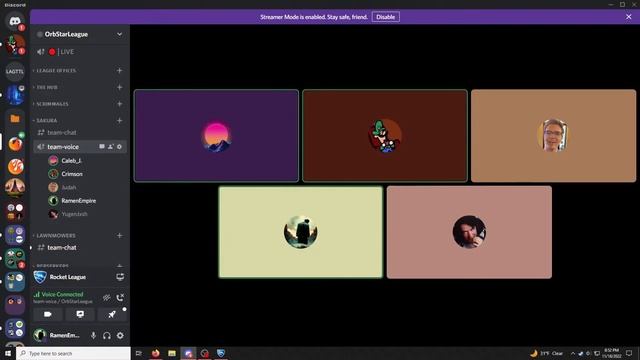
Task: Click the Rocket League activity label
Action: click(x=68, y=277)
